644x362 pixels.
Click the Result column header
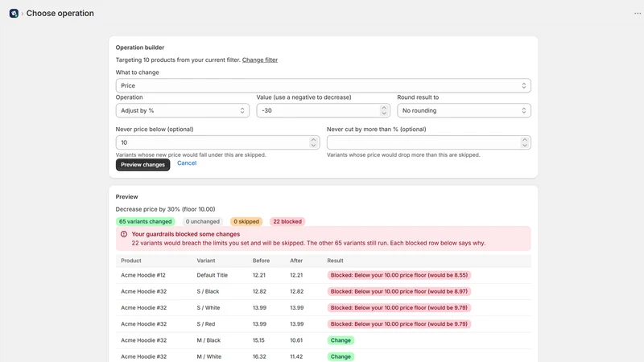click(x=335, y=261)
